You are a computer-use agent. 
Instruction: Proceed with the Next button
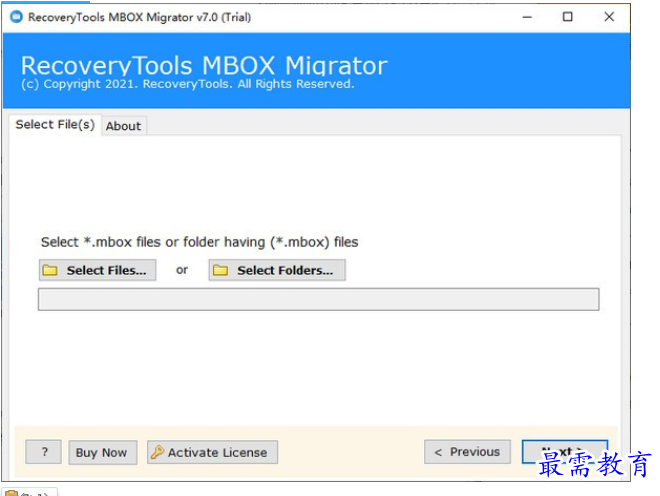click(565, 452)
